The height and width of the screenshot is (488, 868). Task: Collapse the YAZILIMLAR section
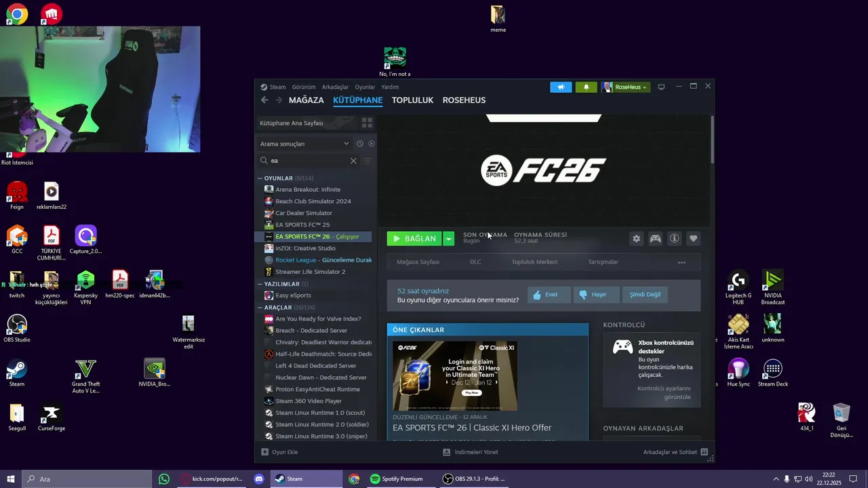click(x=260, y=284)
